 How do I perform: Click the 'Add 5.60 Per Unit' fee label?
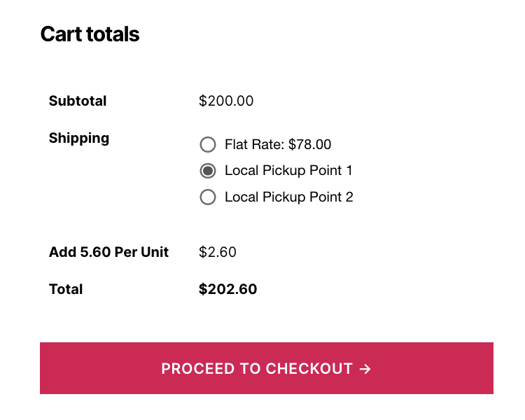[108, 252]
